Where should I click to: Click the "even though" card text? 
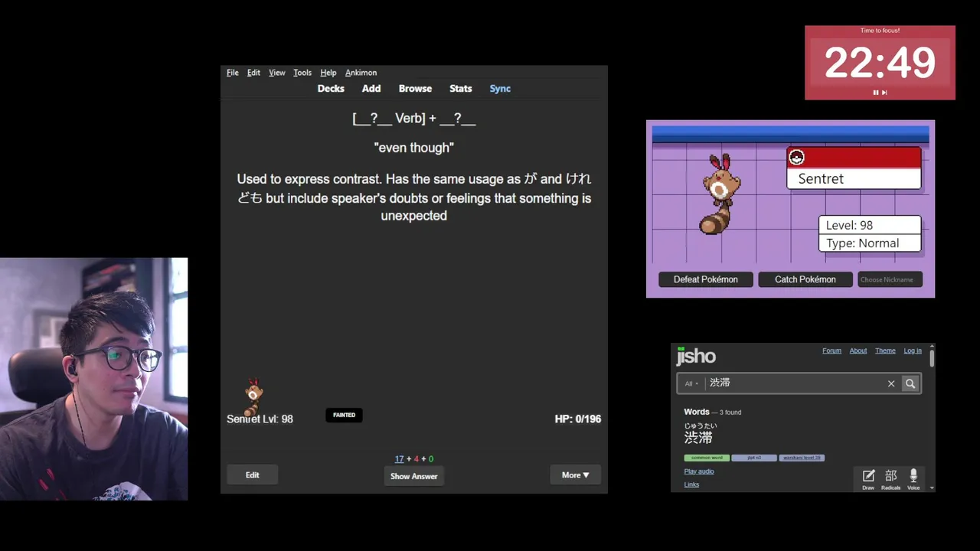coord(414,148)
